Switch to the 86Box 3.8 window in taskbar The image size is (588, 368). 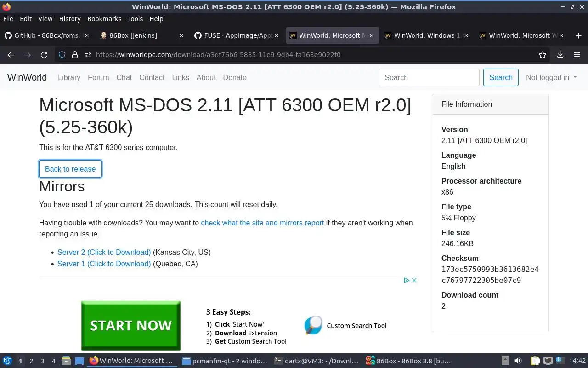tap(408, 361)
